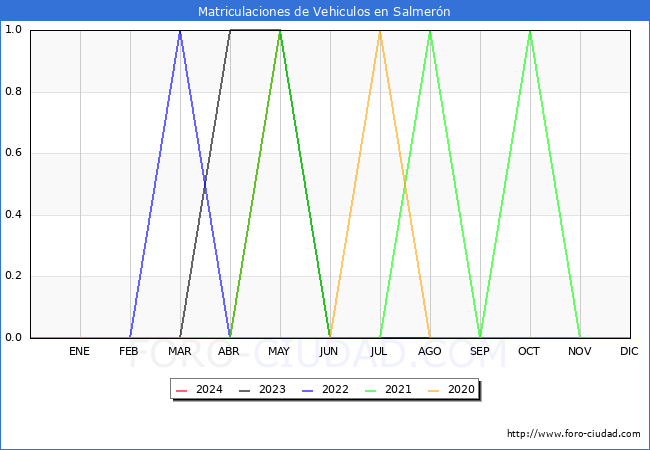The width and height of the screenshot is (650, 450).
Task: Click the 2020 legend label
Action: 461,390
